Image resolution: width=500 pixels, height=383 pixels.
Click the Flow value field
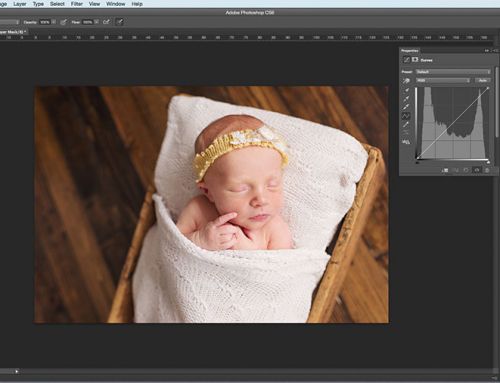(87, 22)
